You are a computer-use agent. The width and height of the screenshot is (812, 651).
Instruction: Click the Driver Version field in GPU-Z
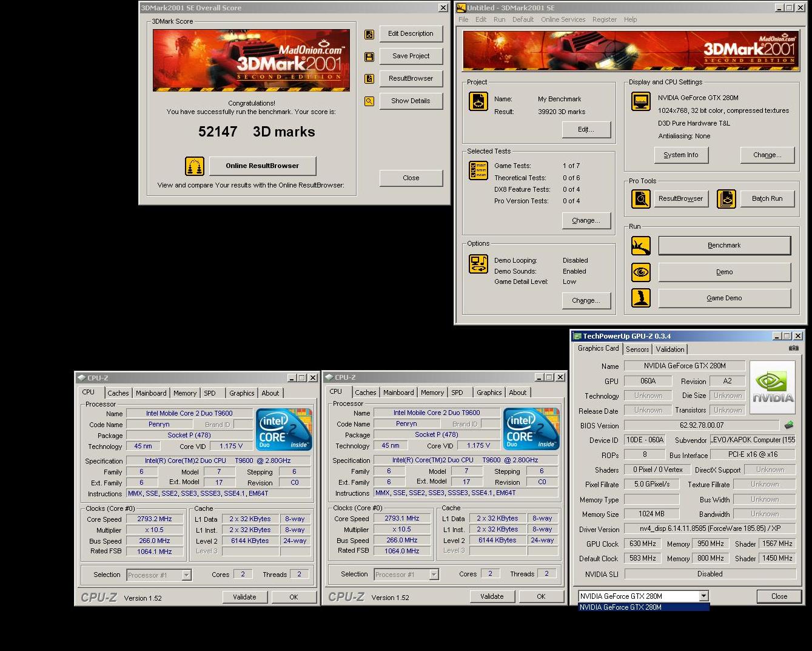tap(710, 529)
